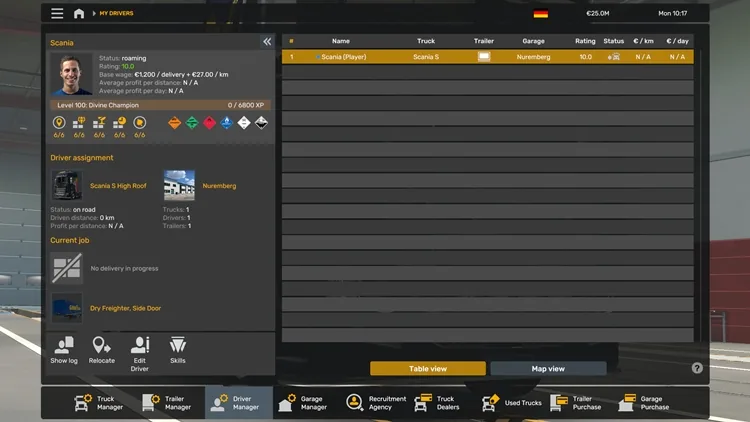
Task: Switch to Table view
Action: coord(428,368)
